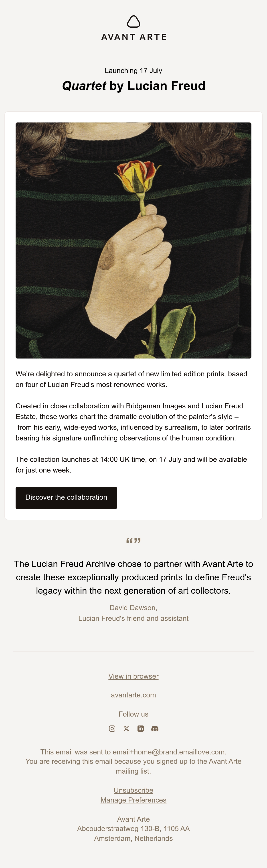Open the Manage Preferences link
267x868 pixels.
[133, 800]
